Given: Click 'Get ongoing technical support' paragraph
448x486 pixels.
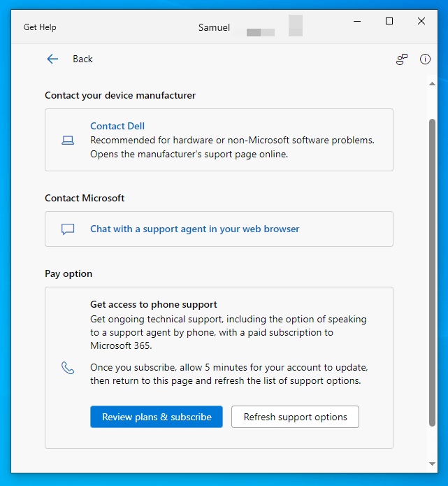Looking at the screenshot, I should click(x=229, y=332).
